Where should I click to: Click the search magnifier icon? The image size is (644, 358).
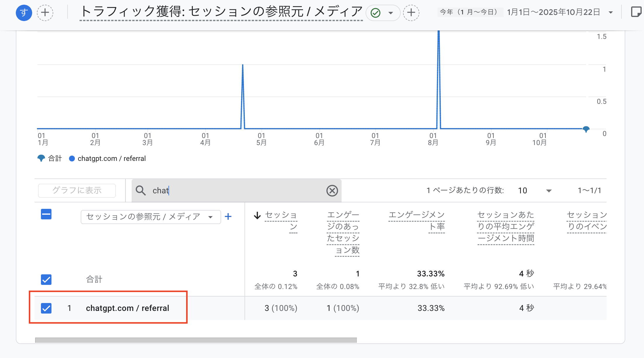pos(141,190)
